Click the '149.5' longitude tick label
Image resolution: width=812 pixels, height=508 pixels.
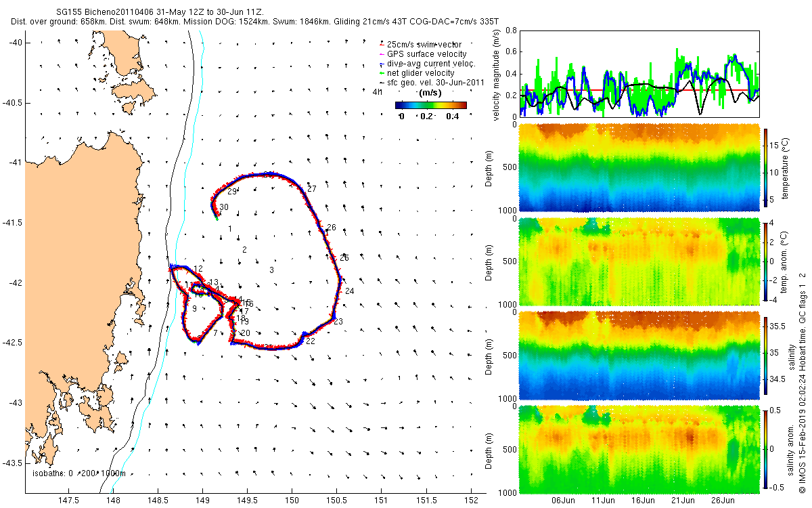247,501
